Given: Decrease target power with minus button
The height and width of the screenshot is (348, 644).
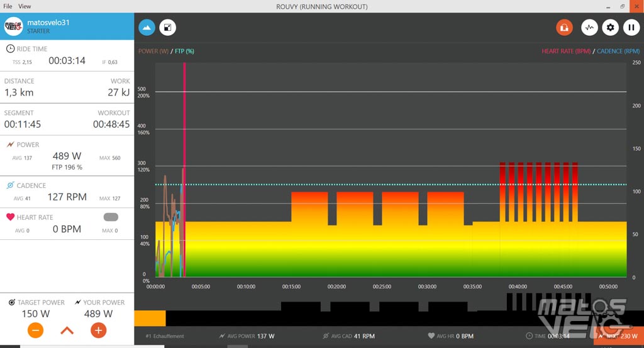Looking at the screenshot, I should click(x=36, y=330).
